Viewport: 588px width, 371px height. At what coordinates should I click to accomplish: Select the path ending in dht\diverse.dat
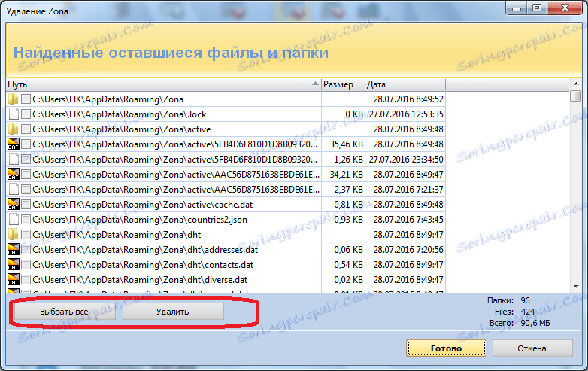pyautogui.click(x=140, y=279)
